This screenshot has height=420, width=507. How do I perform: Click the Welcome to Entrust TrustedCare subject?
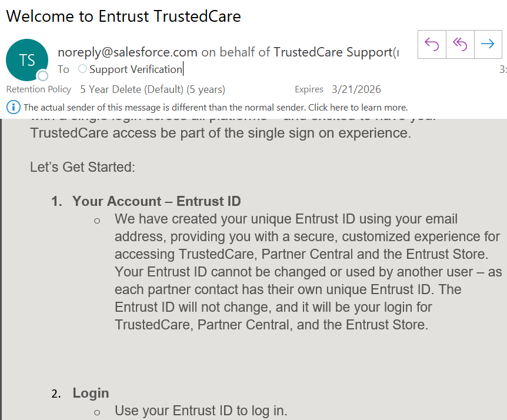point(124,16)
